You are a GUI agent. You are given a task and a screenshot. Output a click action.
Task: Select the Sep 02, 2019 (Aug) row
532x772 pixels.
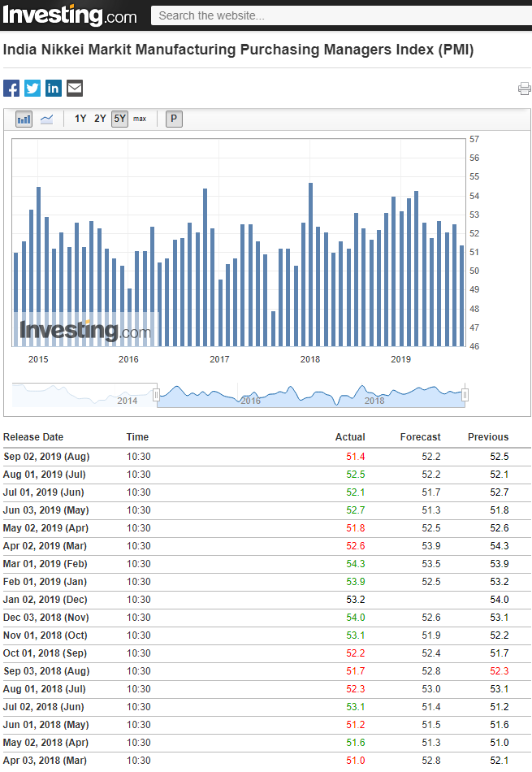point(267,457)
